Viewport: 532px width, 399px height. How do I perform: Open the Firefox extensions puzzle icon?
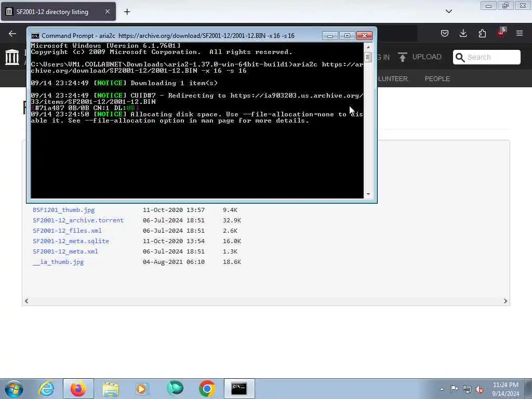[482, 33]
